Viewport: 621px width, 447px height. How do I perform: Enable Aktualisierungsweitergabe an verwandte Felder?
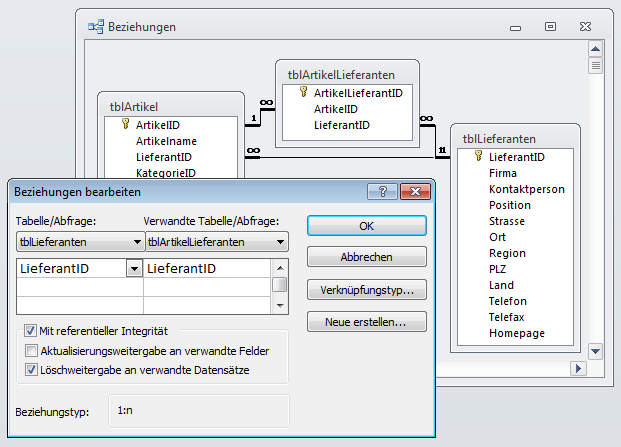coord(31,351)
